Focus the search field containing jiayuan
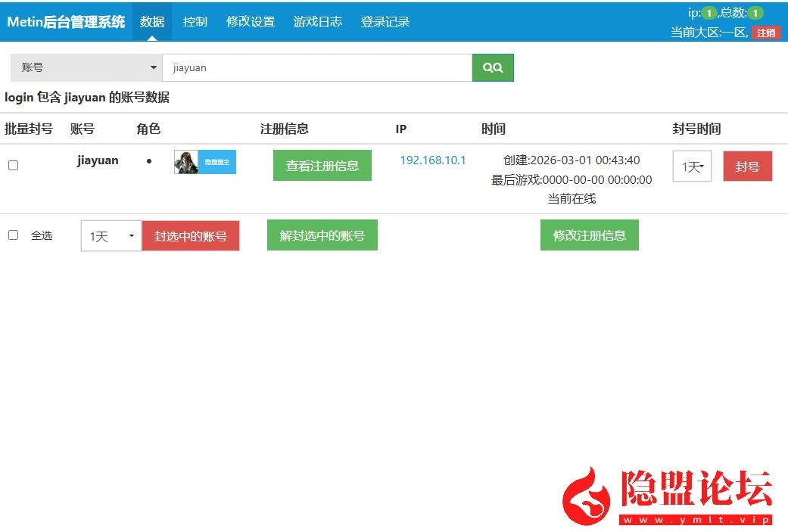788x532 pixels. click(x=317, y=67)
